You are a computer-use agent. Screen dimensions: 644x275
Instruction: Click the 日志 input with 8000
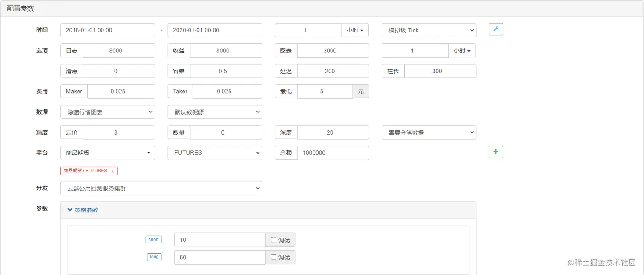[119, 51]
